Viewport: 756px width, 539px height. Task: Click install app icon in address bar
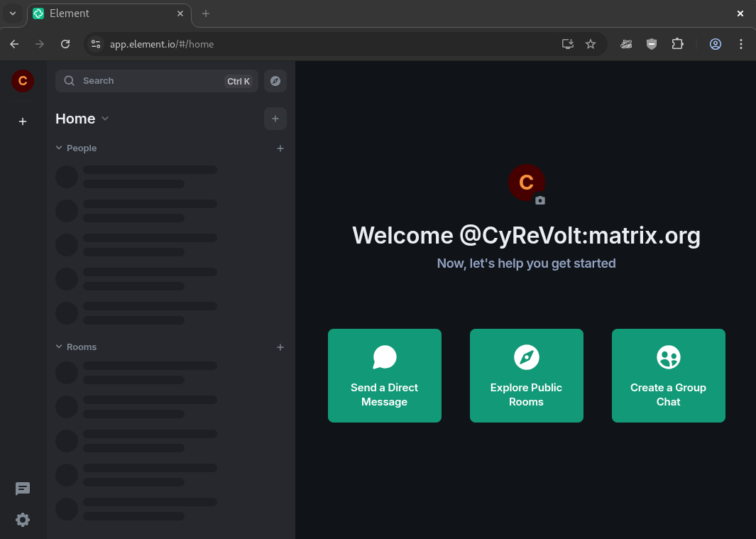click(567, 44)
